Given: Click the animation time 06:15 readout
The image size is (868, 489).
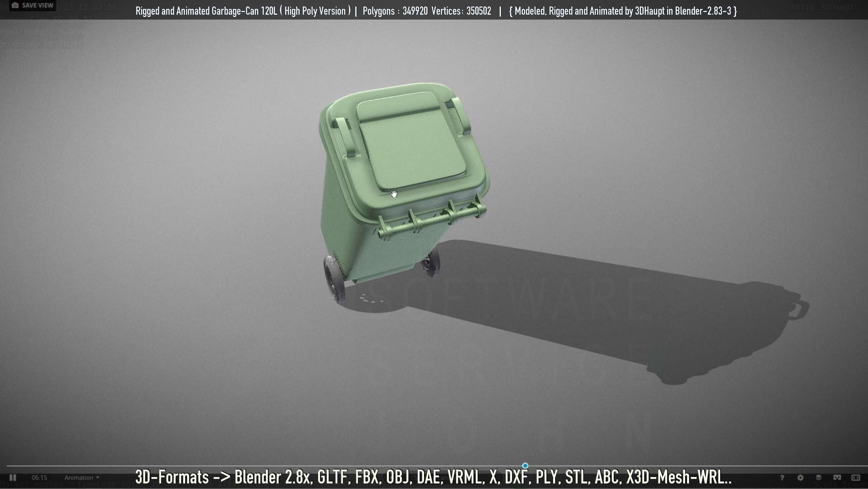Looking at the screenshot, I should point(39,478).
